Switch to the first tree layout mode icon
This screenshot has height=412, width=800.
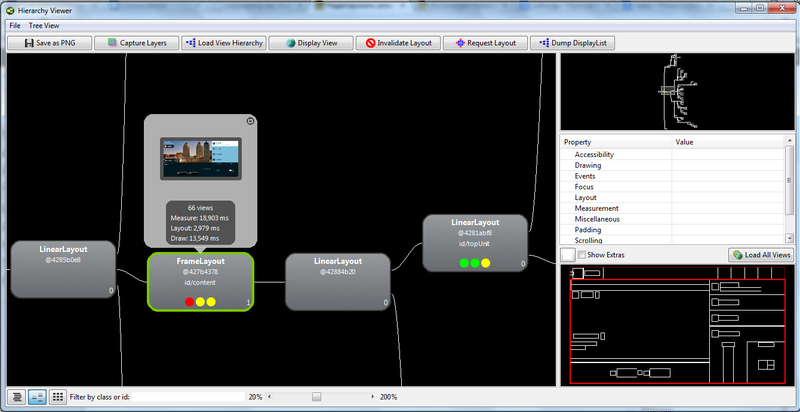click(17, 397)
